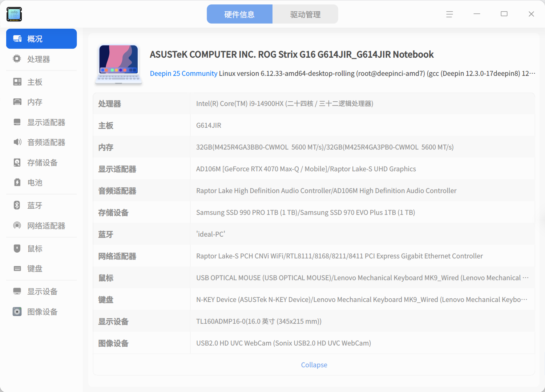Click the 存储设备 row label in table
Viewport: 545px width, 392px height.
pos(113,213)
